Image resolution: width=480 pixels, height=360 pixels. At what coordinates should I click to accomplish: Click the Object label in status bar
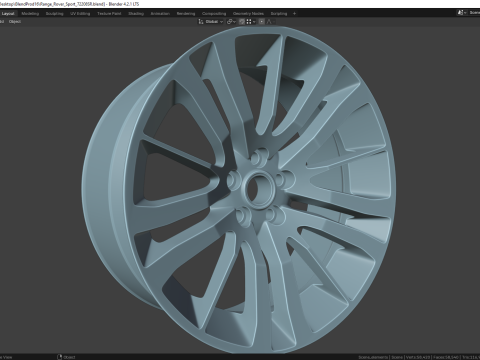[69, 357]
